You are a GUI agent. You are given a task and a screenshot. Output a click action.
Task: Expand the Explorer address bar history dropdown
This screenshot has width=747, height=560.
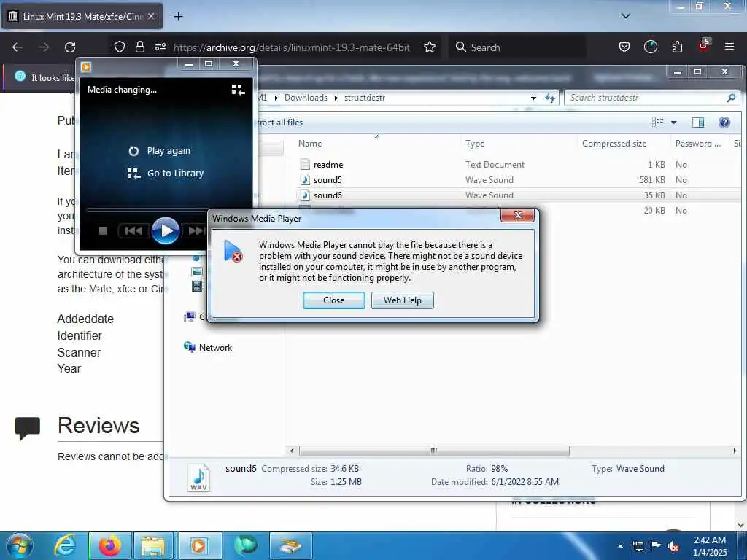(x=533, y=98)
